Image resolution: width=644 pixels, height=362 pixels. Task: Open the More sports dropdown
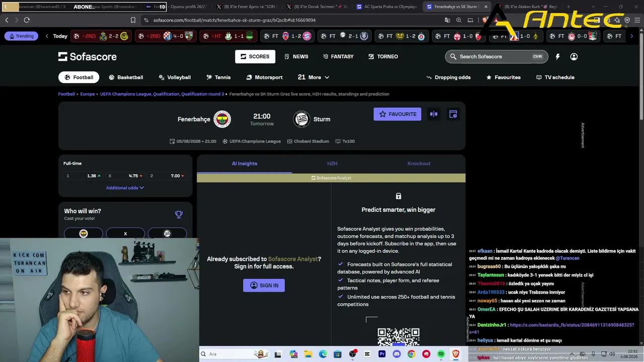(313, 77)
